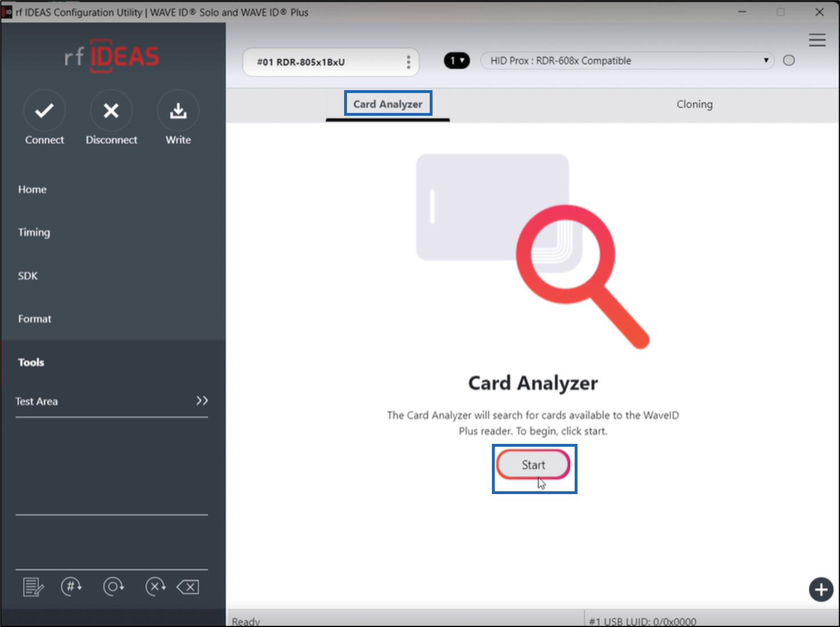Open the configuration number 1 dropdown

pos(457,60)
